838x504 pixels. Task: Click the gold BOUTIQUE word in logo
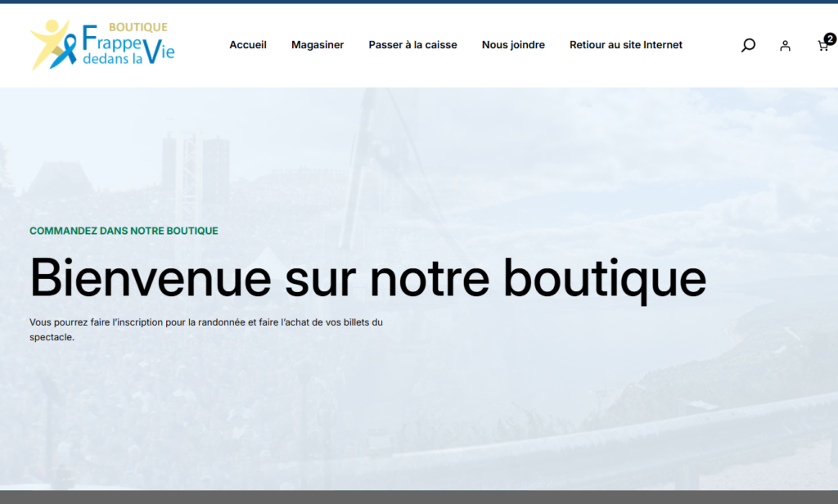point(137,27)
